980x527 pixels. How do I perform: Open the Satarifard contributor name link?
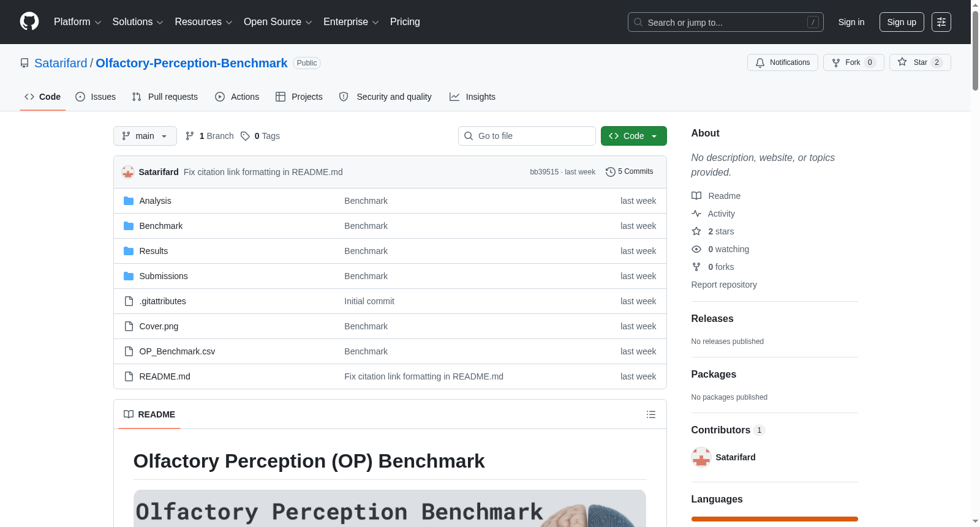tap(736, 457)
